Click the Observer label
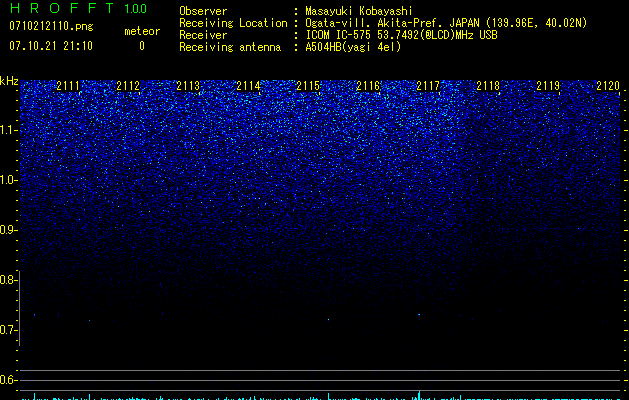The image size is (629, 400). pos(203,11)
